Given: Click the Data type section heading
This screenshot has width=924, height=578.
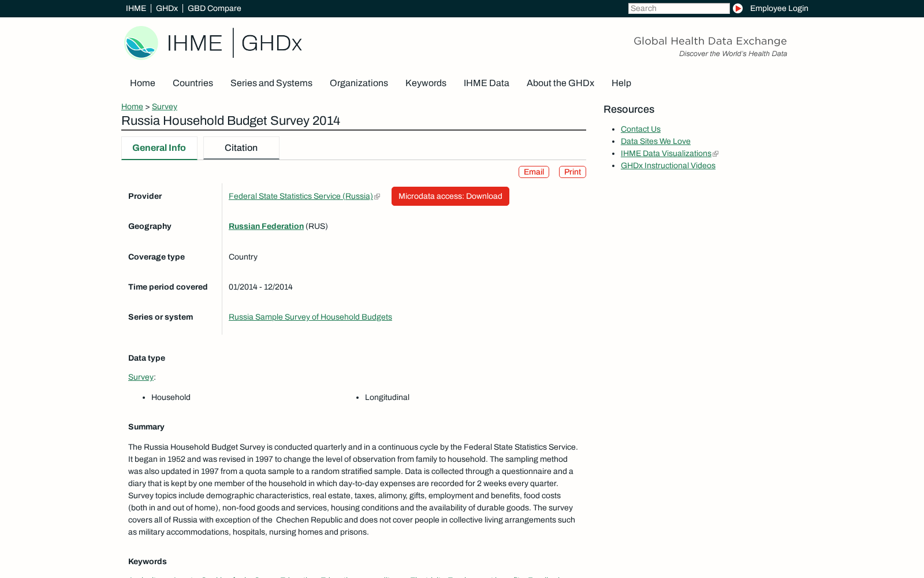Looking at the screenshot, I should point(147,358).
